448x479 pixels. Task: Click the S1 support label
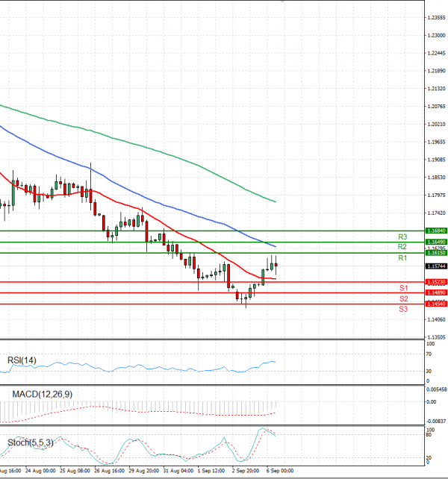click(404, 288)
